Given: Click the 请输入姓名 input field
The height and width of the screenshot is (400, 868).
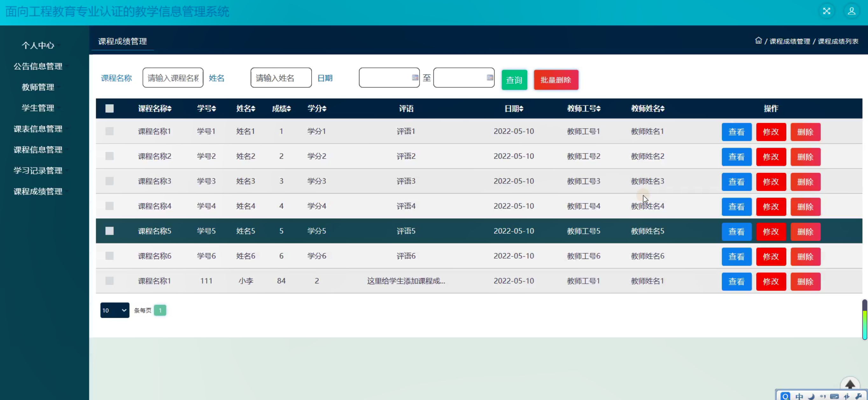Looking at the screenshot, I should 281,78.
